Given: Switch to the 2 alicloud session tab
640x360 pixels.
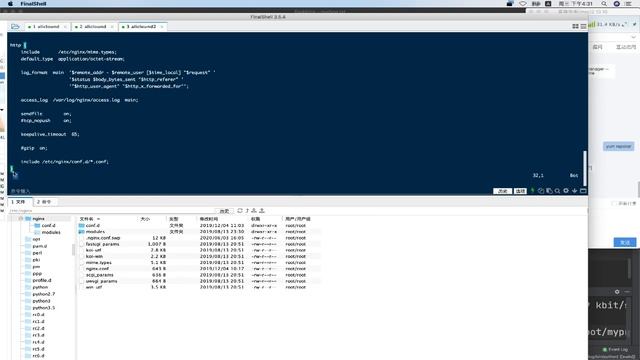Looking at the screenshot, I should (93, 27).
